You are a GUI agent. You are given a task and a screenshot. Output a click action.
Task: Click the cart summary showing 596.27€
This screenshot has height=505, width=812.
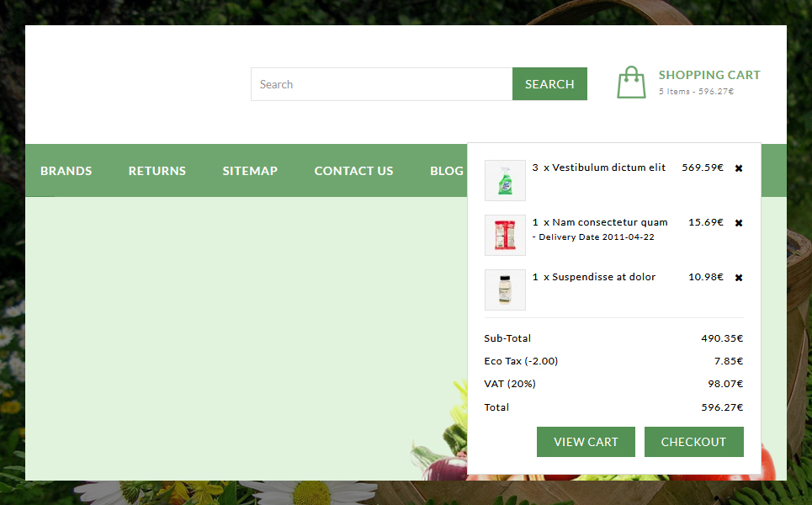point(696,92)
